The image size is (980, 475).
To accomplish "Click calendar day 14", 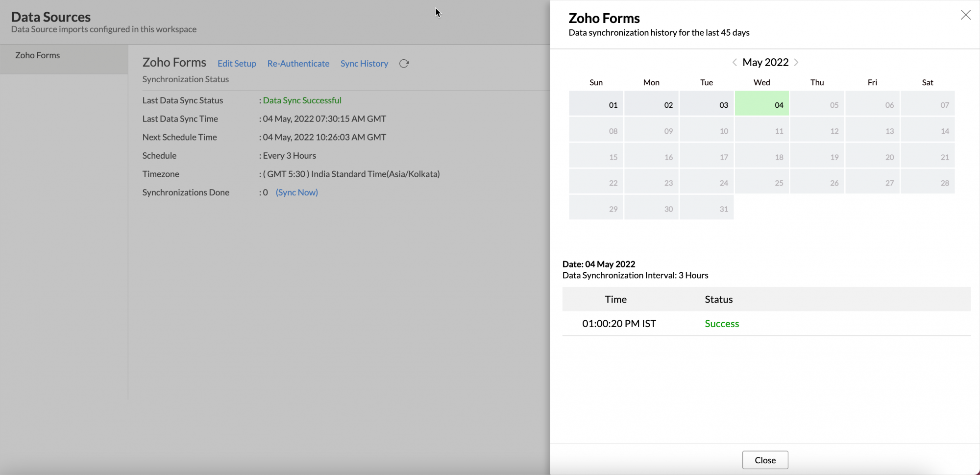I will tap(928, 130).
